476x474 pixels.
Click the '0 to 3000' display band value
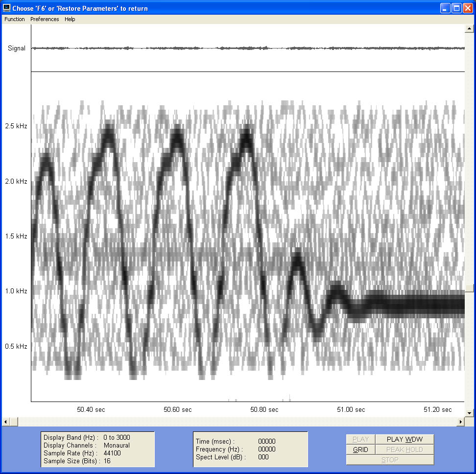coord(117,437)
